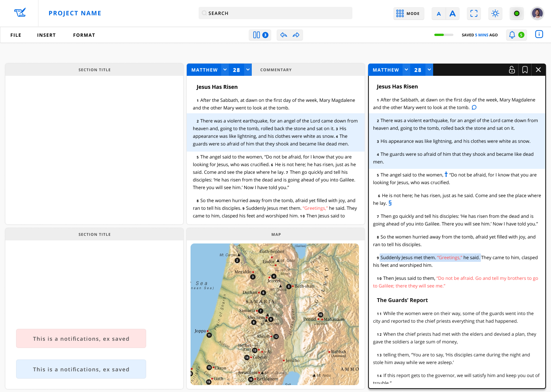
Task: Open the Format menu
Action: 84,35
